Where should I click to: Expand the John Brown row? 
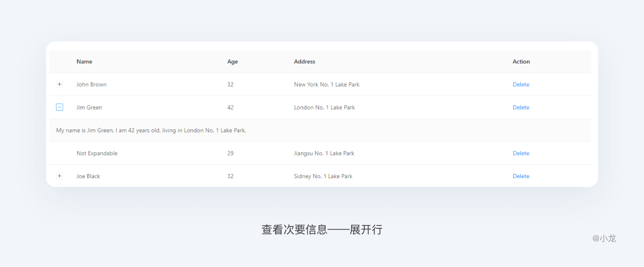tap(59, 84)
